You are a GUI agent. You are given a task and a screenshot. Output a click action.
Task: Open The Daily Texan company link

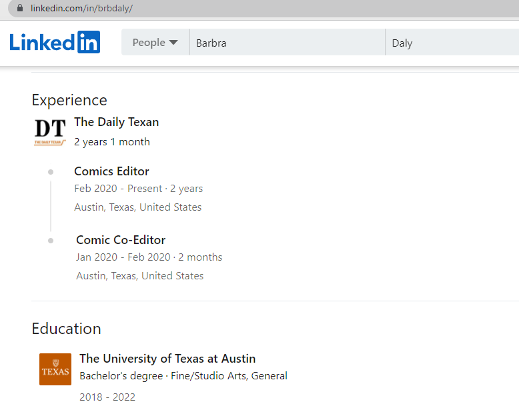[117, 122]
